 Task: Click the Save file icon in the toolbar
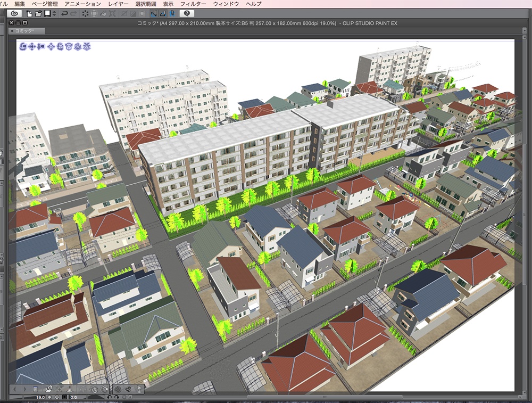point(48,14)
